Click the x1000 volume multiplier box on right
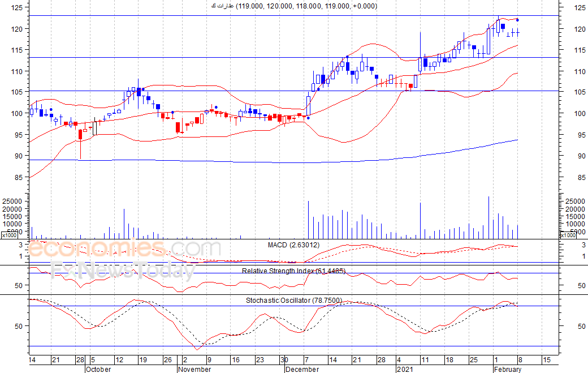This screenshot has height=373, width=588. [x=568, y=235]
